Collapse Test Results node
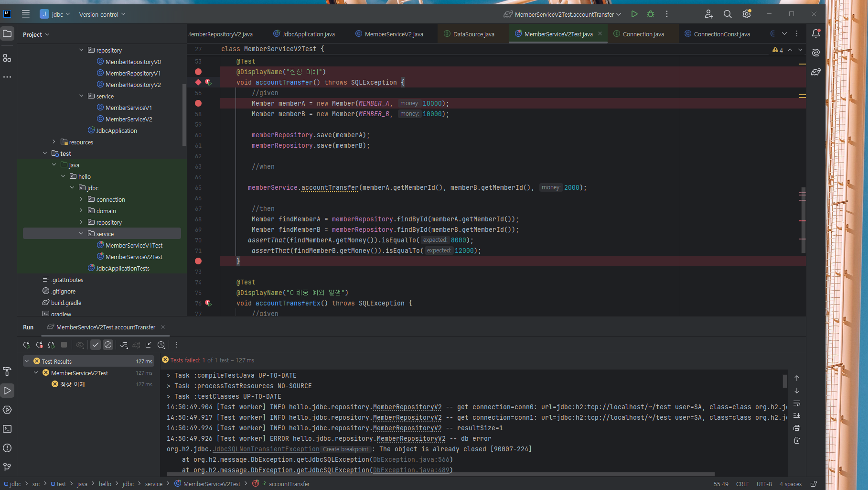This screenshot has height=490, width=868. click(x=27, y=361)
